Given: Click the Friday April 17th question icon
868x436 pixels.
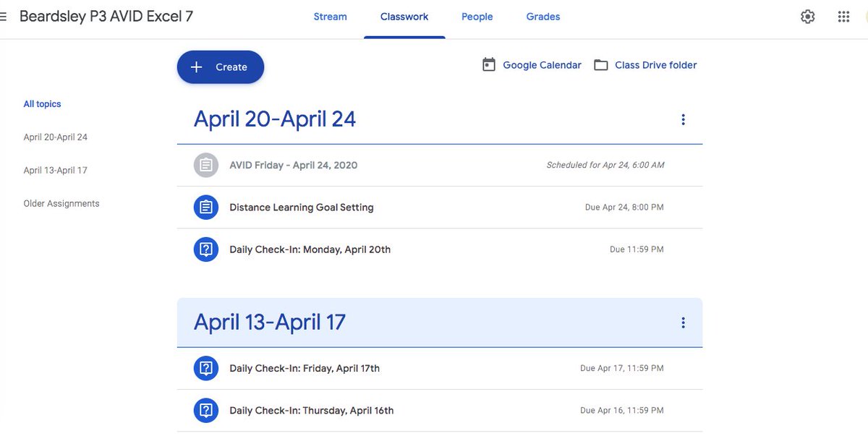Looking at the screenshot, I should point(206,368).
